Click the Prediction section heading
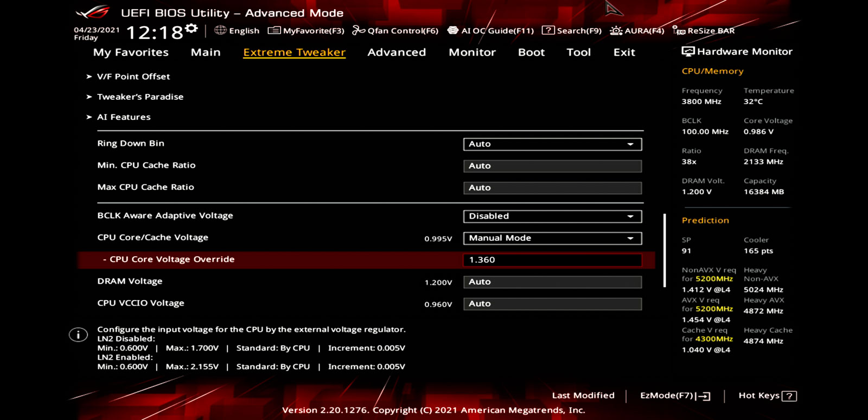This screenshot has width=868, height=420. [705, 220]
